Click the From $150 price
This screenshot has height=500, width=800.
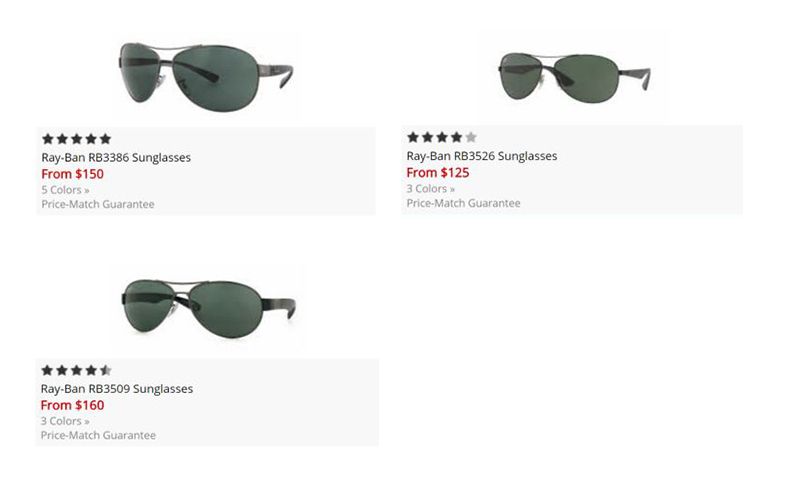click(x=72, y=174)
